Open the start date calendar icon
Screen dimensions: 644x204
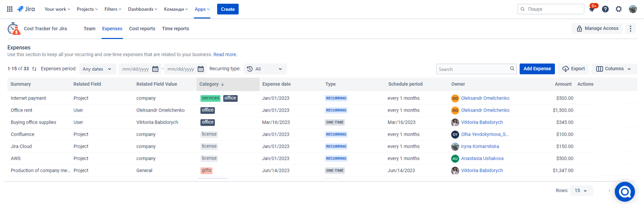[x=155, y=69]
